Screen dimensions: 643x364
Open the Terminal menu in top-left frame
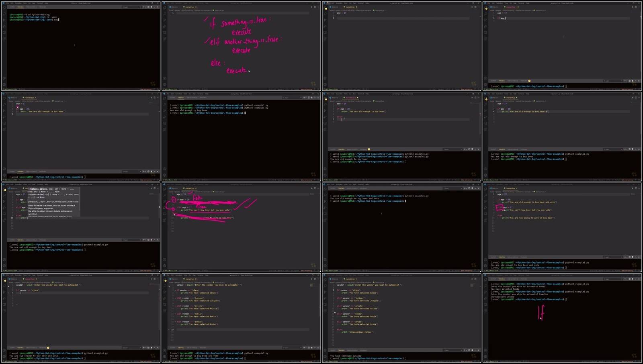39,3
